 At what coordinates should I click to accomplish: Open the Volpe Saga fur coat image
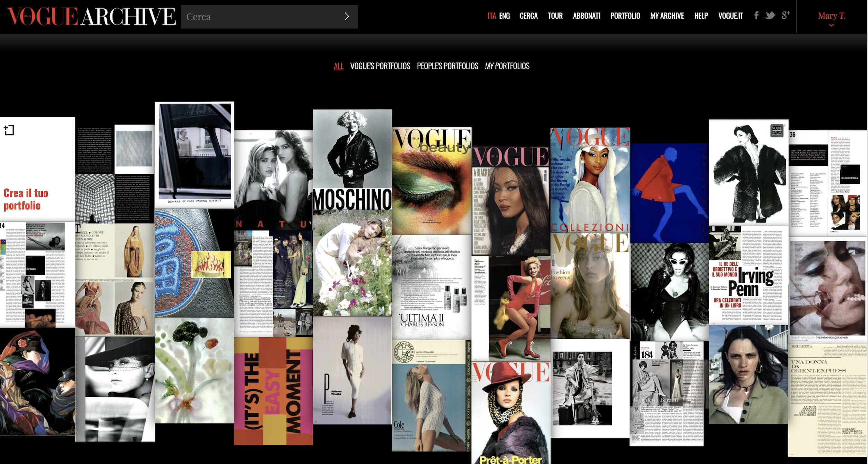click(x=748, y=172)
